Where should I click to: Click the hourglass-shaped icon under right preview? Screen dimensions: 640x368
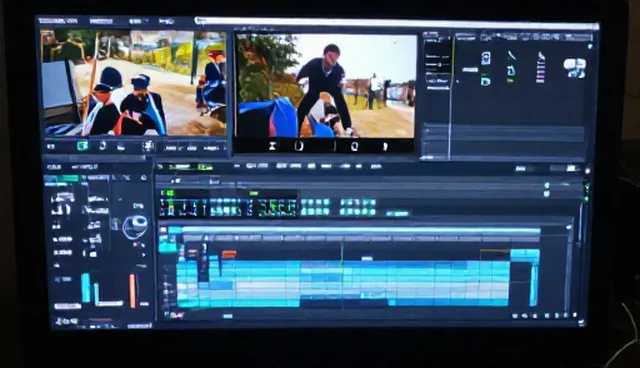point(272,146)
